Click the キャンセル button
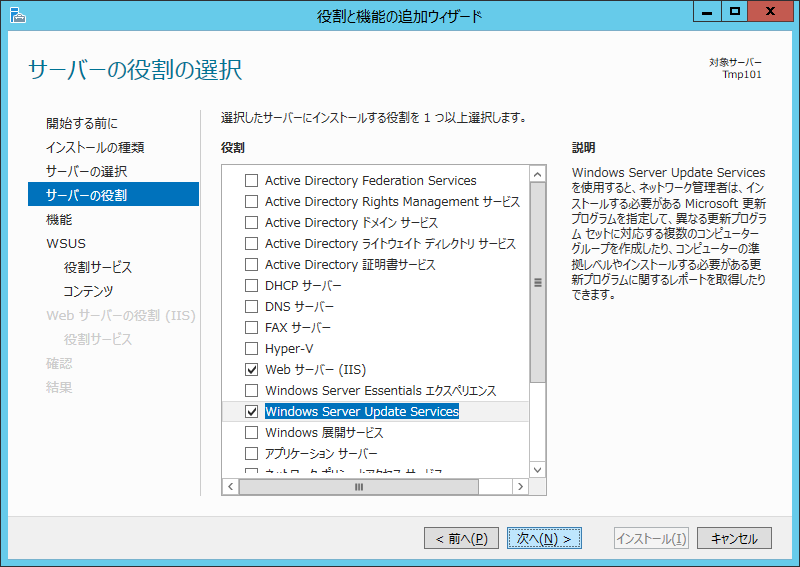The image size is (800, 567). (734, 538)
